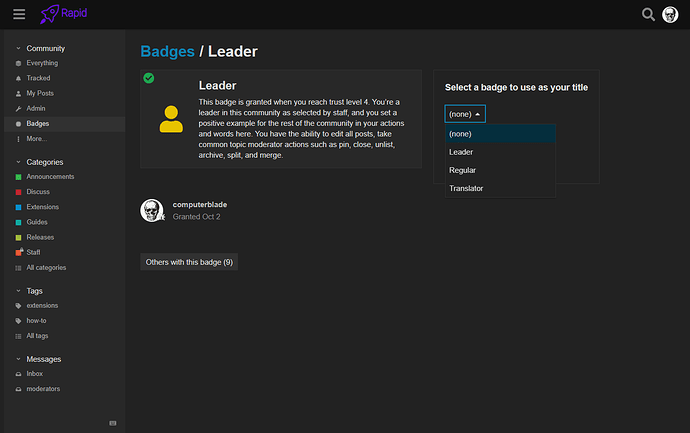This screenshot has height=433, width=690.
Task: Click the Tracked bell icon
Action: tap(18, 78)
